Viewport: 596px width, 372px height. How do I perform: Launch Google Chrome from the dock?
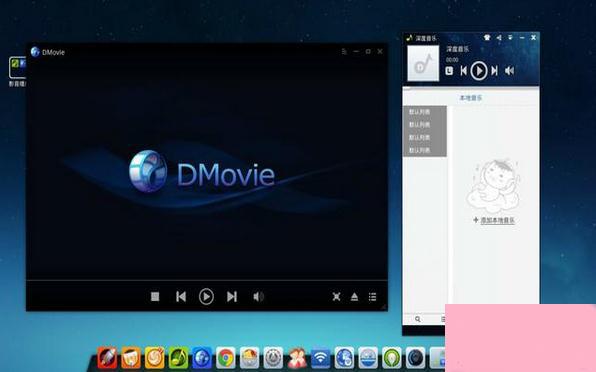(226, 358)
